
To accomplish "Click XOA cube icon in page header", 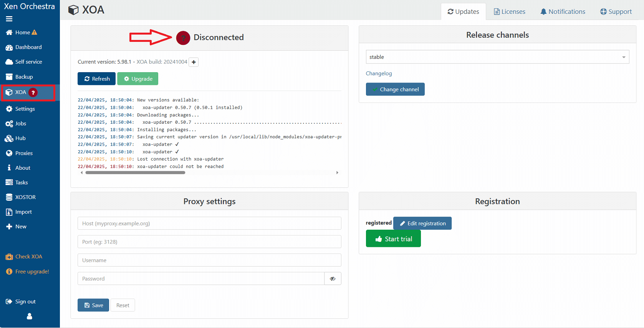I will 73,10.
